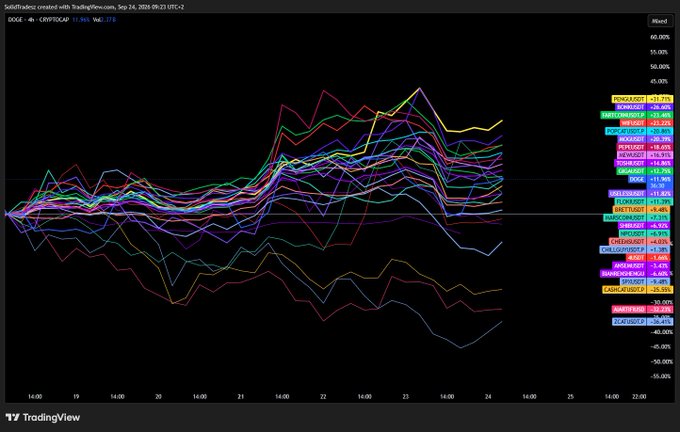Select the CHILLGUYUSDT.P price label
The width and height of the screenshot is (680, 432).
[637, 250]
